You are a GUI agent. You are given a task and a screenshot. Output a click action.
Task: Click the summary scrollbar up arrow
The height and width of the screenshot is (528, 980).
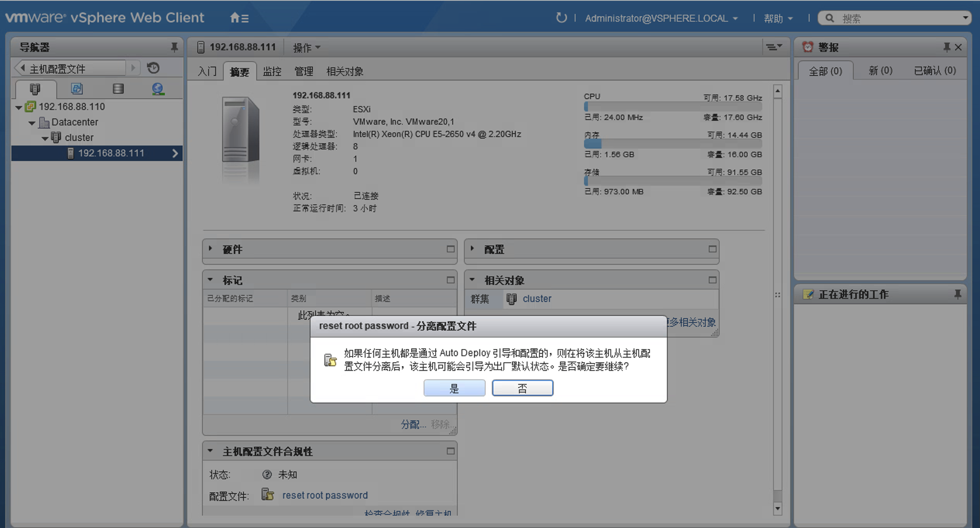pyautogui.click(x=778, y=92)
